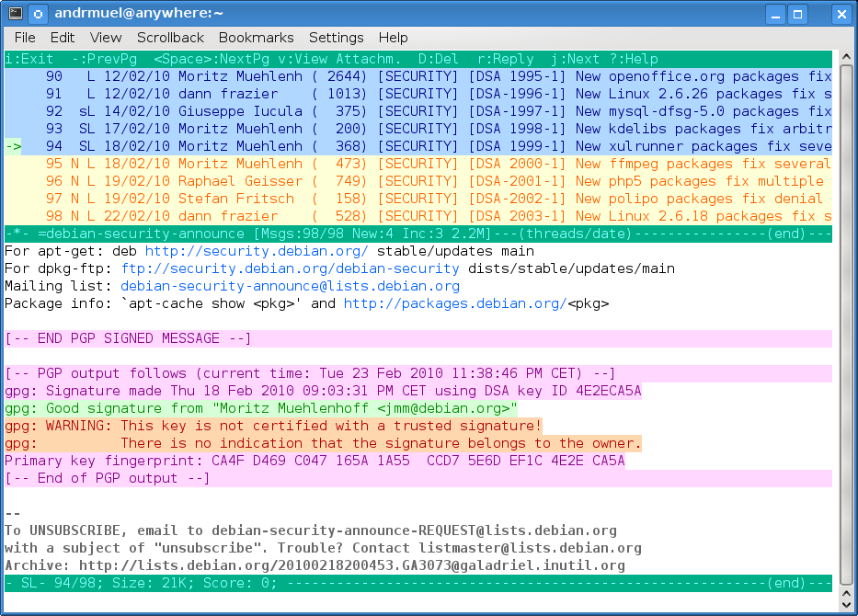This screenshot has width=858, height=616.
Task: Open the Bookmarks menu
Action: point(256,37)
